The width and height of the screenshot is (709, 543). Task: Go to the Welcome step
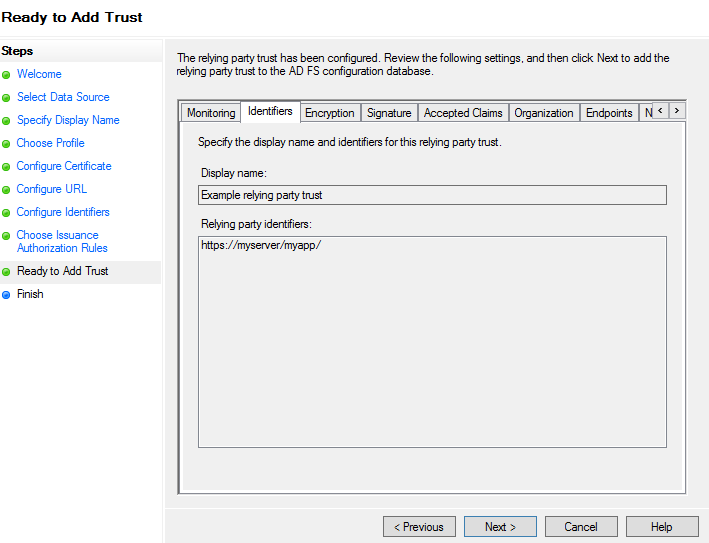tap(39, 74)
